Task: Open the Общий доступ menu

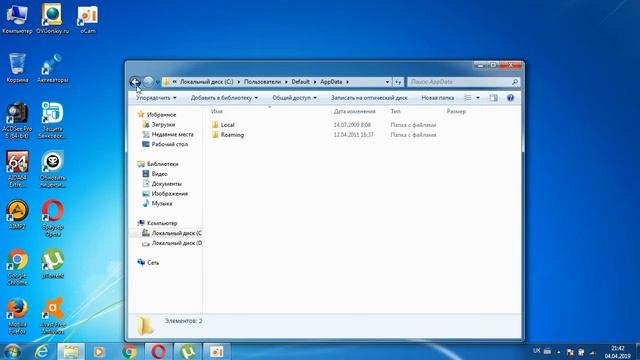Action: (294, 98)
